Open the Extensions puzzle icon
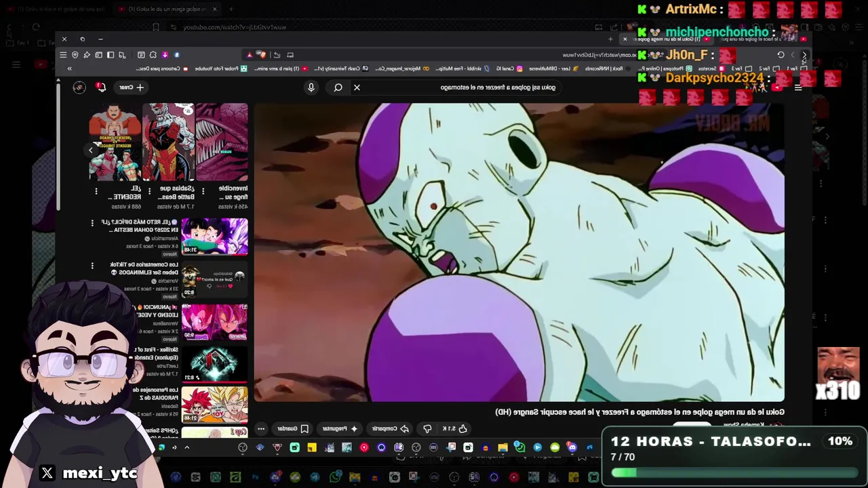Screen dimensions: 868x488 click(x=153, y=55)
